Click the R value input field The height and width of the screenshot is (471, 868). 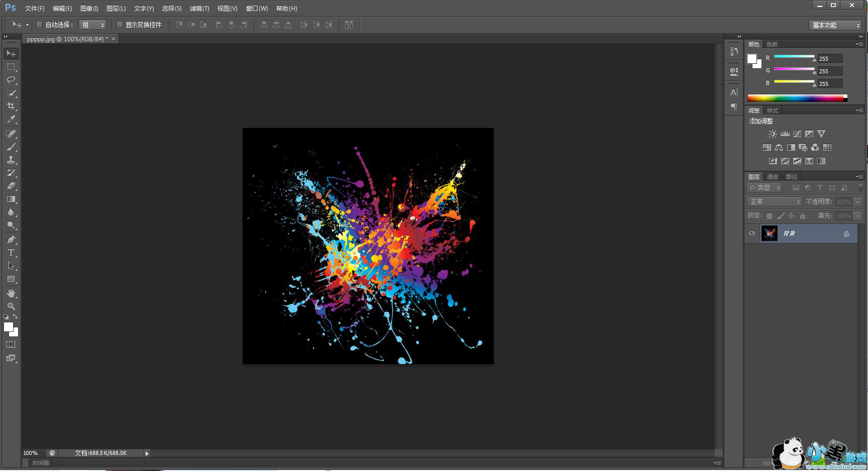830,59
